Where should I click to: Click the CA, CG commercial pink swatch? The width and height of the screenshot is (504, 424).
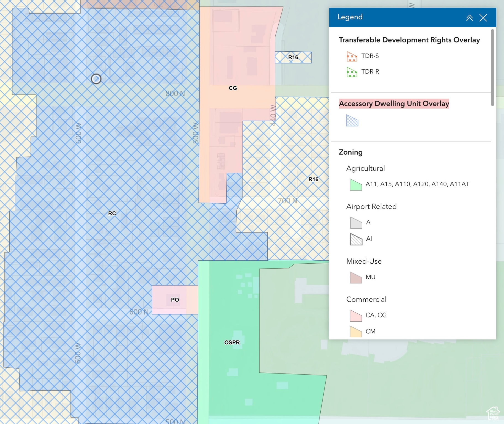tap(356, 316)
